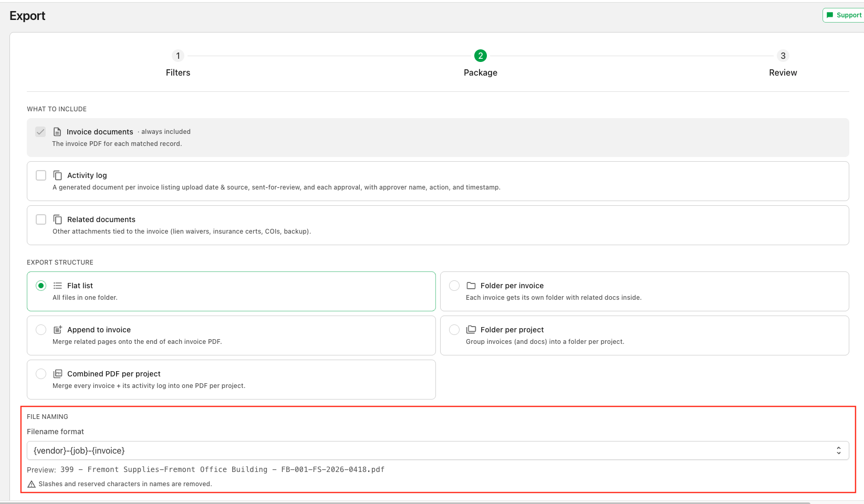Viewport: 864px width, 504px height.
Task: Select the Flat list radio option
Action: (x=41, y=286)
